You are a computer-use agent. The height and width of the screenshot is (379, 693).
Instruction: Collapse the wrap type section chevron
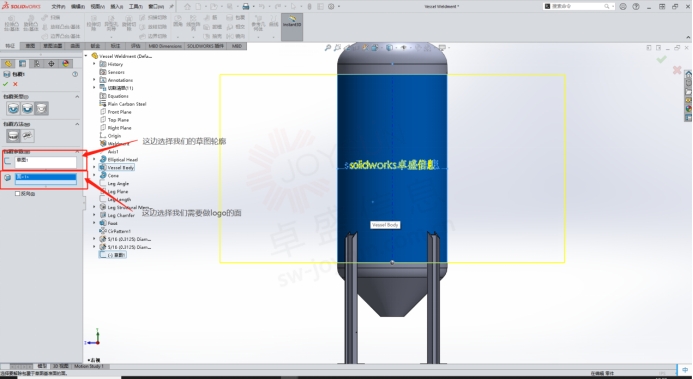tap(77, 96)
